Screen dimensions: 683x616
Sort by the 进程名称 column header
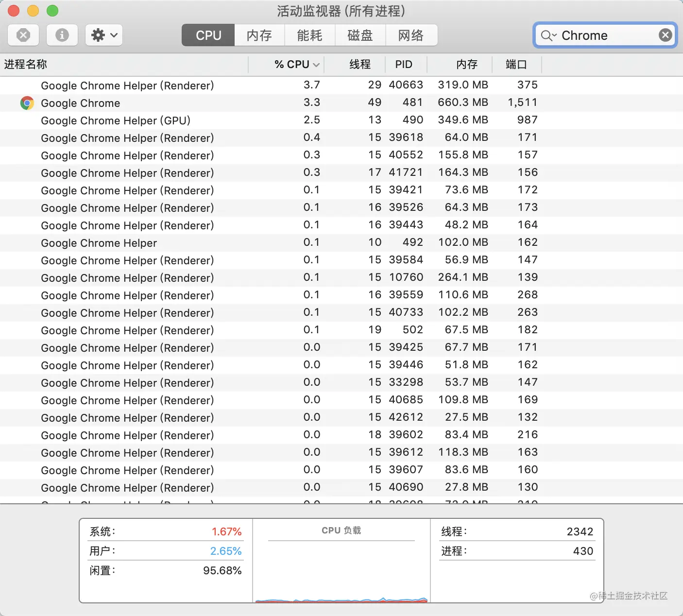pos(124,64)
